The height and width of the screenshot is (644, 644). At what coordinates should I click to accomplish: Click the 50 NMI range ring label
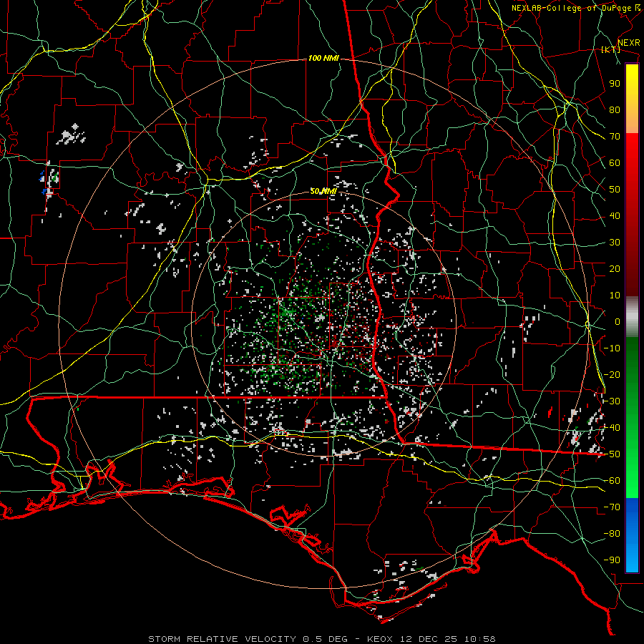(323, 191)
